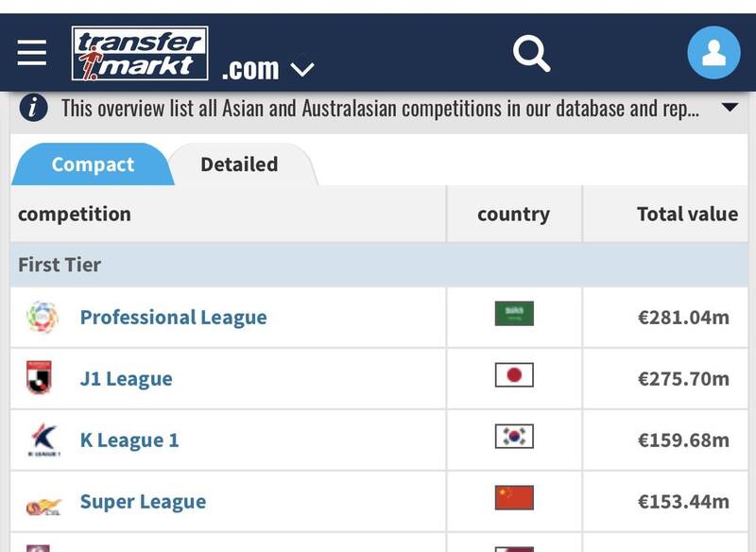
Task: Switch to the Compact tab
Action: (93, 164)
